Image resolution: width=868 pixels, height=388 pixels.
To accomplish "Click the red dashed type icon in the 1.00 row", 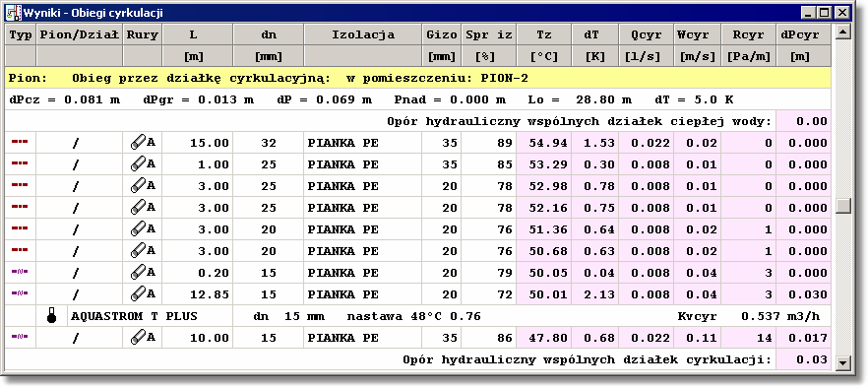I will pyautogui.click(x=20, y=162).
